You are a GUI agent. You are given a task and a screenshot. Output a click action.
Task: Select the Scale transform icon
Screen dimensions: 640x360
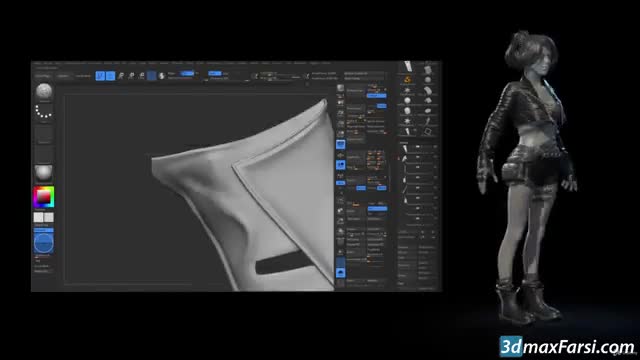(131, 76)
